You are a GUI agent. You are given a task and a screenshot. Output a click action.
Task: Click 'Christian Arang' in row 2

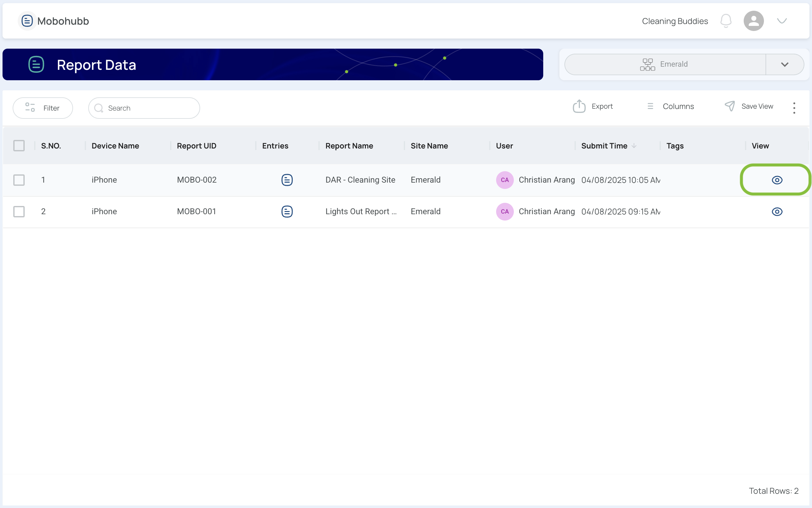[x=547, y=212]
